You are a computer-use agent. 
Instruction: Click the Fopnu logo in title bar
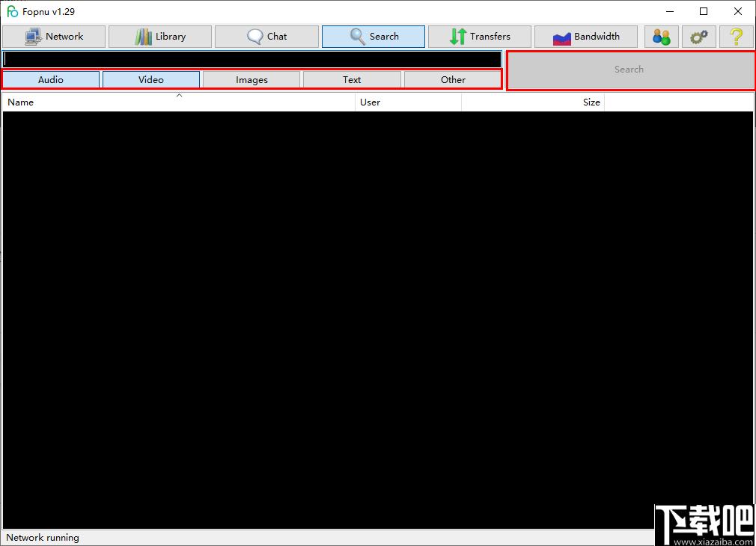tap(13, 11)
